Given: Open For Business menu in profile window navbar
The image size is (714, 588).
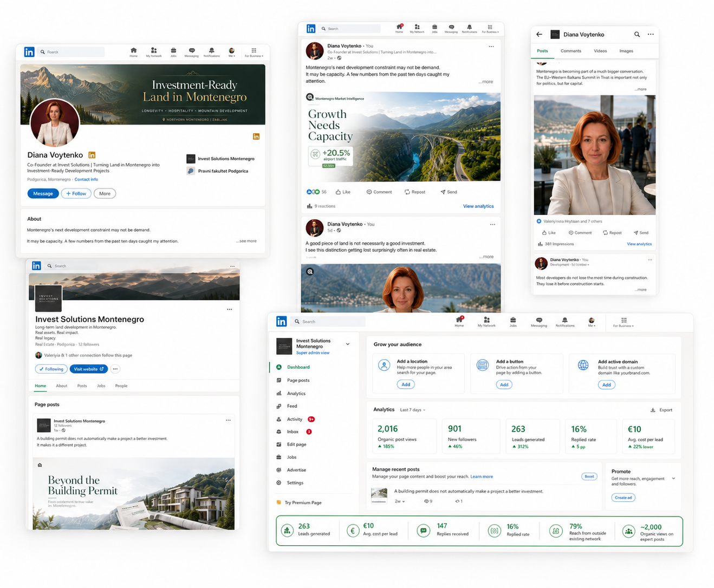Looking at the screenshot, I should pos(254,52).
